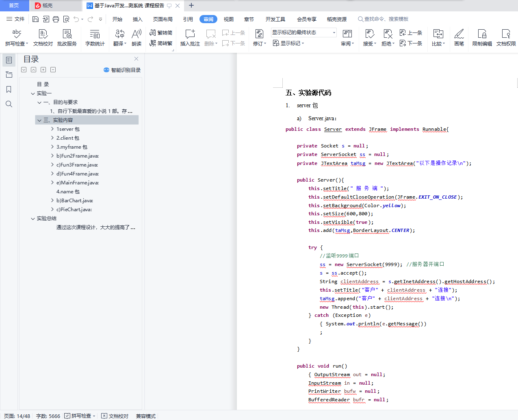Open the correction service (批改服务)

[67, 37]
